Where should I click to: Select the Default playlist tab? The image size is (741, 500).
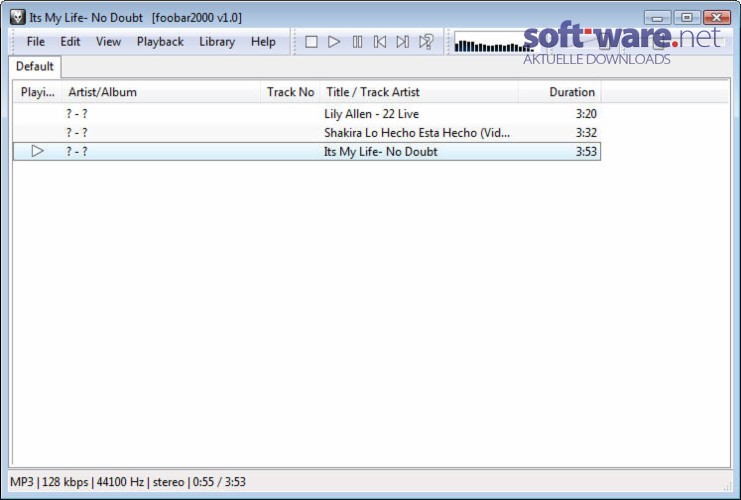click(x=34, y=66)
